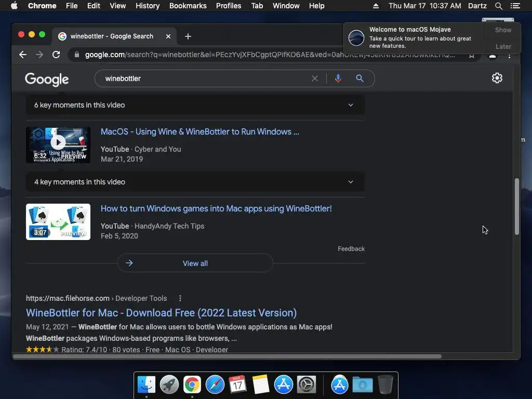Image resolution: width=532 pixels, height=399 pixels.
Task: Go to Google home via the logo
Action: coord(47,79)
